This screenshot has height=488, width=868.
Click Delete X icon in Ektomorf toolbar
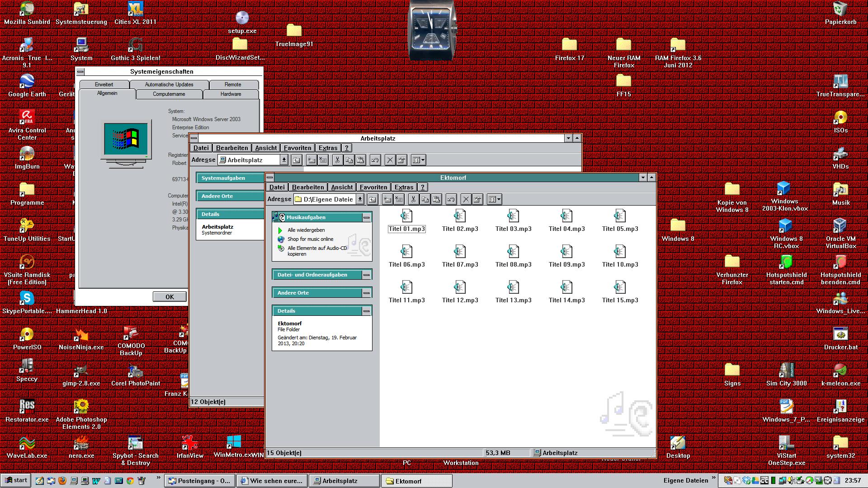(466, 199)
